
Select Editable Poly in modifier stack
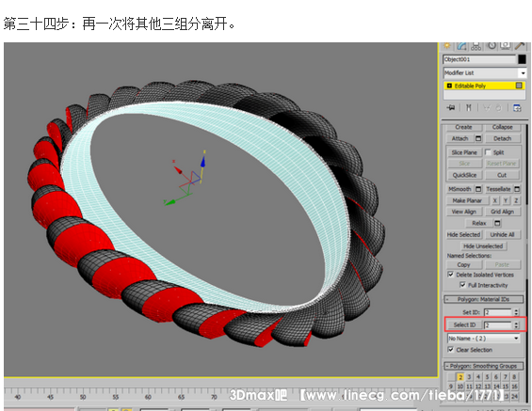[484, 86]
